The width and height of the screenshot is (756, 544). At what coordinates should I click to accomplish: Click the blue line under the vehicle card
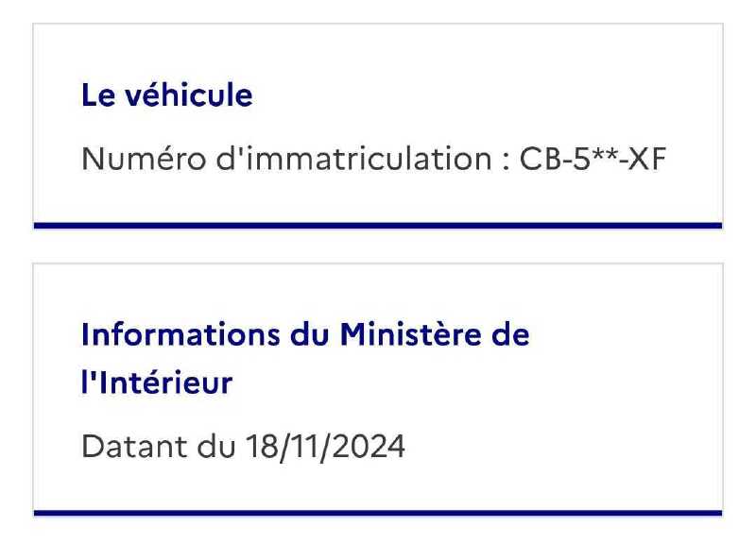(x=378, y=226)
